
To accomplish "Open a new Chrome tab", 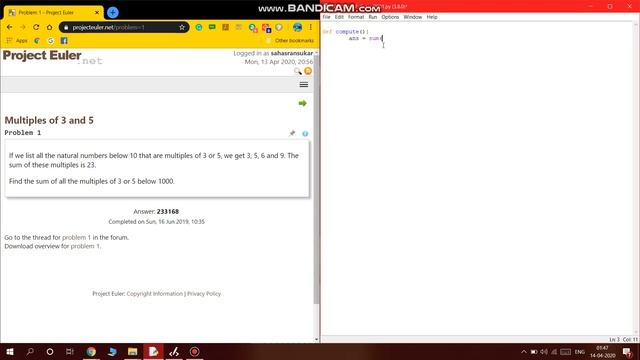I will 113,12.
